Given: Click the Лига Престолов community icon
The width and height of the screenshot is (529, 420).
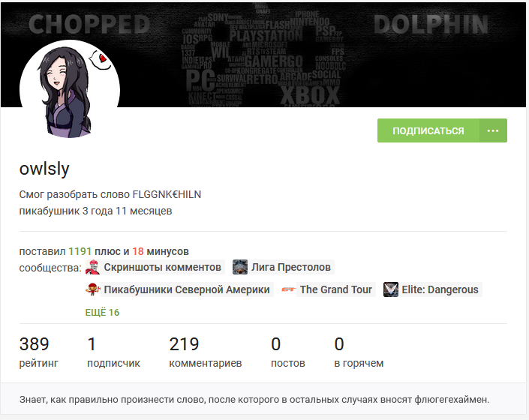Looking at the screenshot, I should [x=240, y=267].
